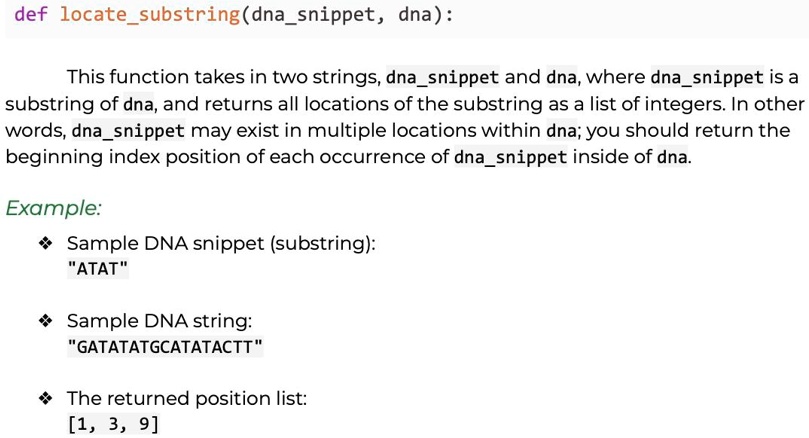Click the "ATAT" code sample
Image resolution: width=809 pixels, height=438 pixels.
(x=98, y=269)
